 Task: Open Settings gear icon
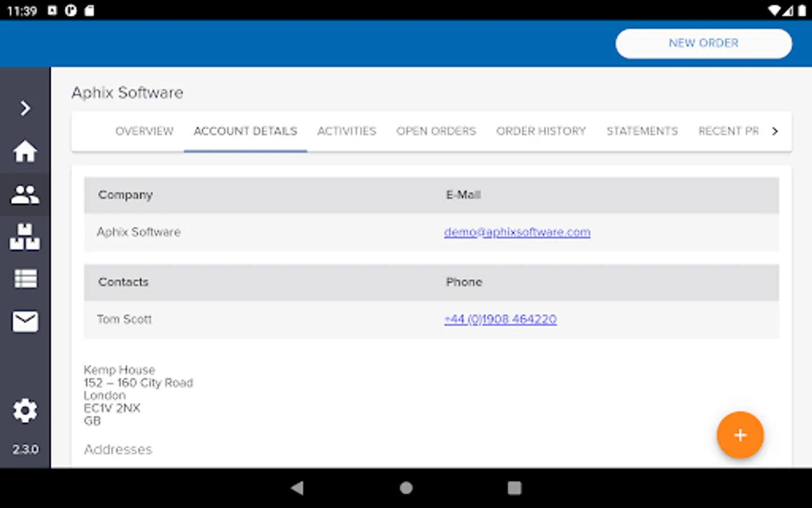tap(25, 411)
